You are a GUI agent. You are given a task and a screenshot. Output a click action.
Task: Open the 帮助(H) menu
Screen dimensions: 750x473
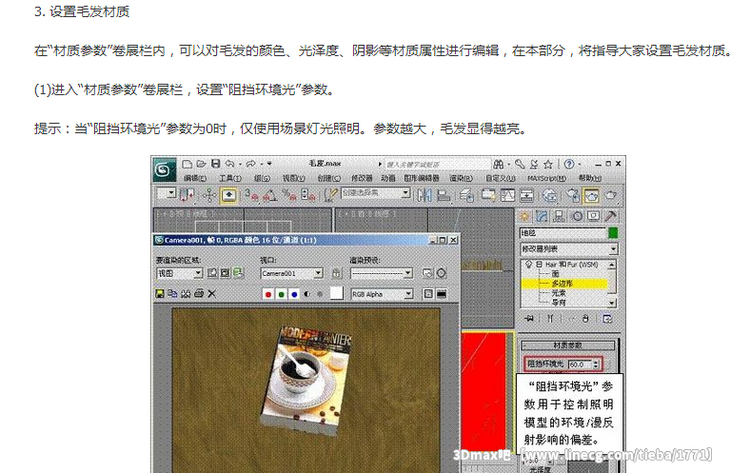point(590,178)
